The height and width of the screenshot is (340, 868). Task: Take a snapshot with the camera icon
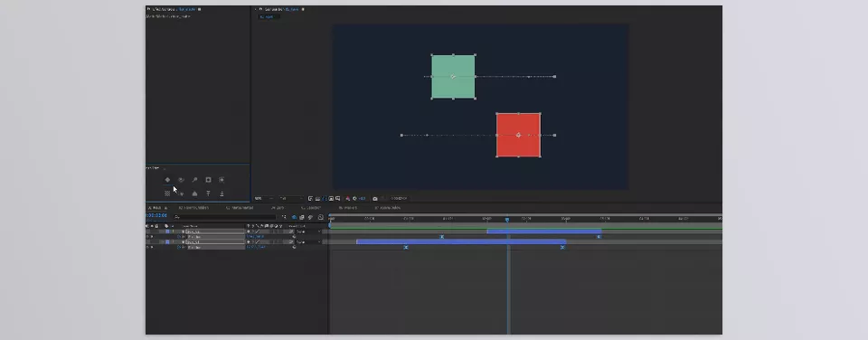374,198
